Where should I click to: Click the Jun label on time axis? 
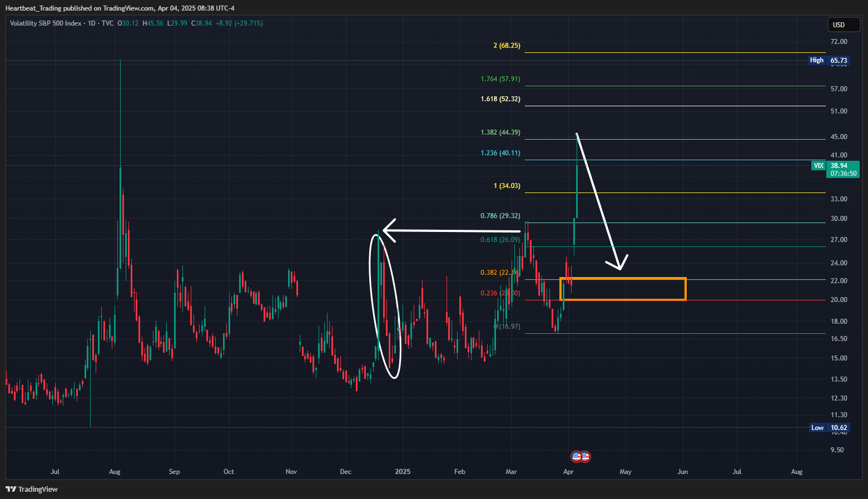tap(682, 472)
